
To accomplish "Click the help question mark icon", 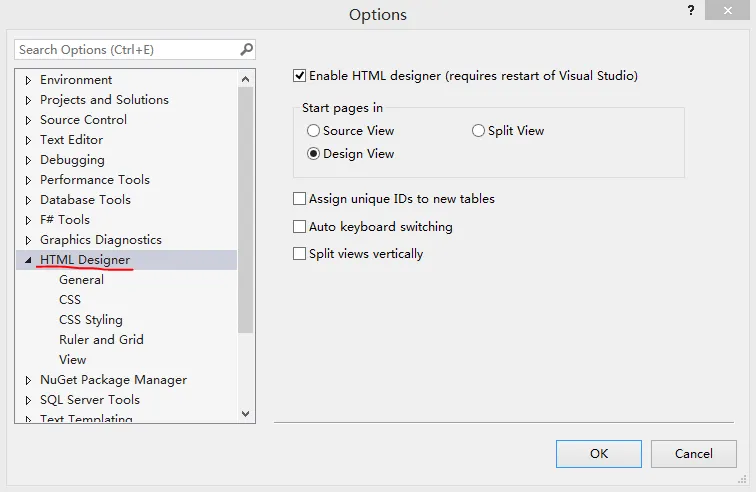I will point(690,11).
